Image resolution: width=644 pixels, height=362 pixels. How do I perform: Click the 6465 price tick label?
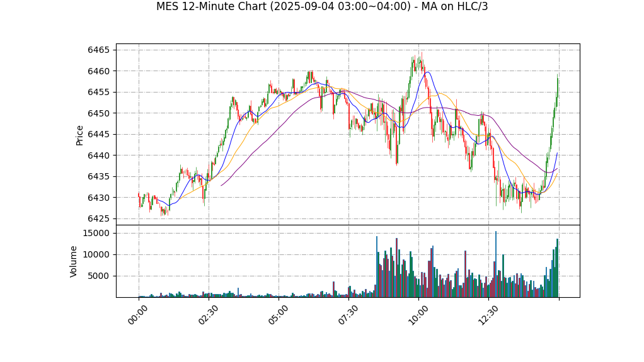coord(98,50)
